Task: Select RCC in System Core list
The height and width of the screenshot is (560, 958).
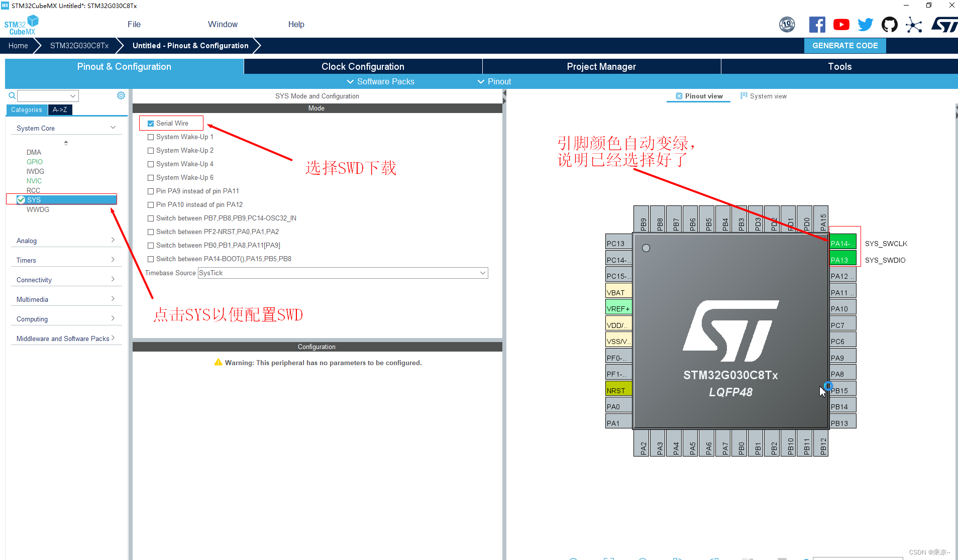Action: pyautogui.click(x=33, y=190)
